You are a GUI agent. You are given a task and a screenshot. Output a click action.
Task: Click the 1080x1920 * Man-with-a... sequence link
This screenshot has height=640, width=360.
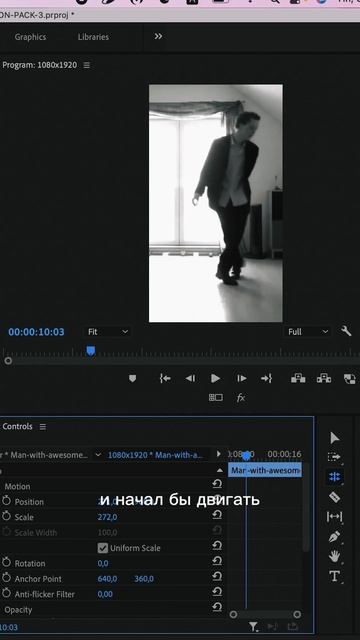(155, 454)
